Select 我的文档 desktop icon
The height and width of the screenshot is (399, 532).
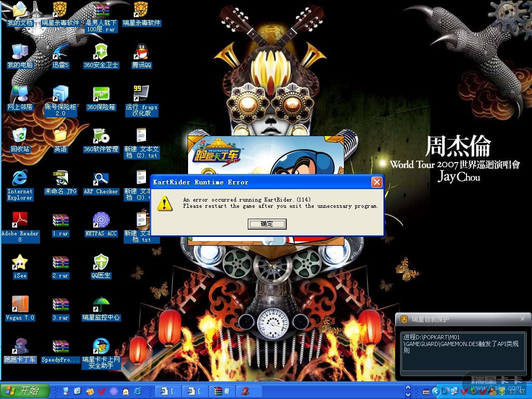coord(20,14)
